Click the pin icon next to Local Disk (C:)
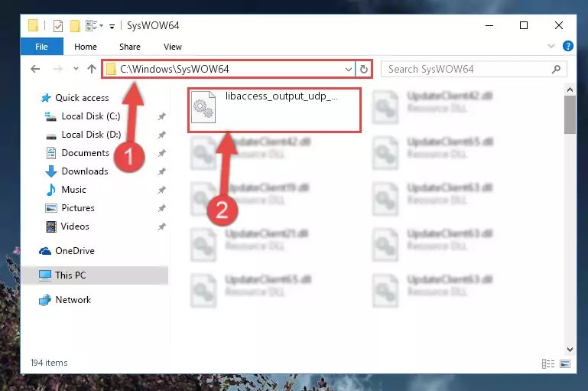 tap(161, 116)
